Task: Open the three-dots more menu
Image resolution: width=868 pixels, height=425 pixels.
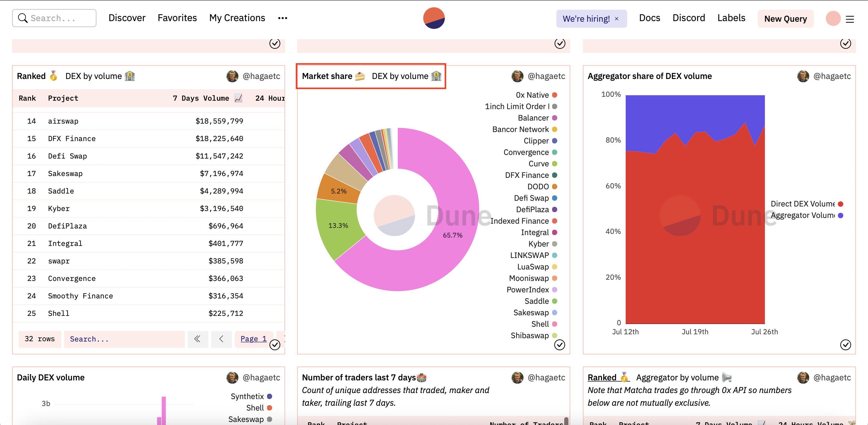Action: (x=282, y=18)
